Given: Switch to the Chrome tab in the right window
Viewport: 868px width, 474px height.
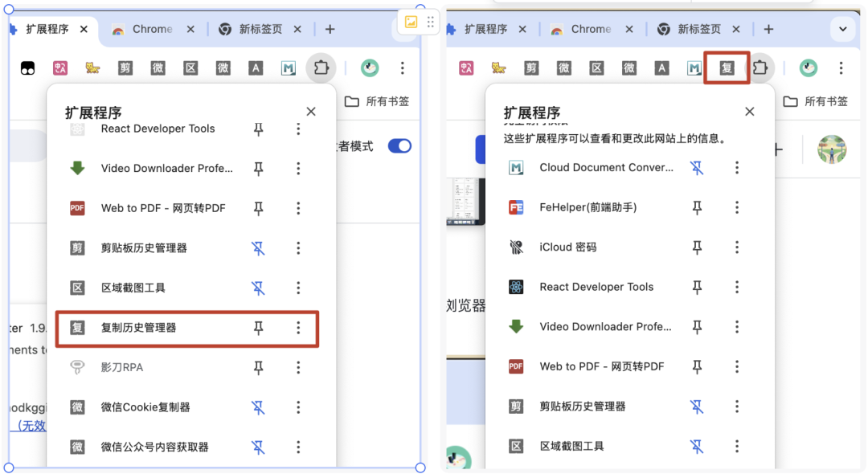Looking at the screenshot, I should click(592, 29).
